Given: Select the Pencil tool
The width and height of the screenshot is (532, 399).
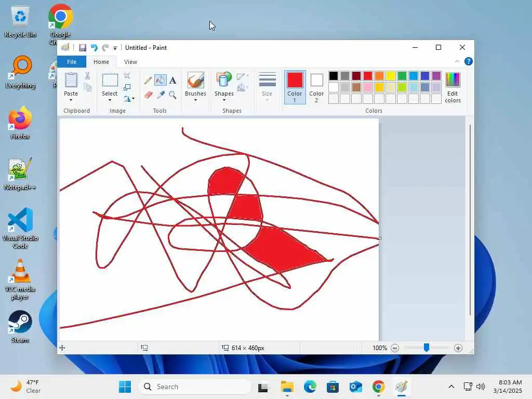Looking at the screenshot, I should pyautogui.click(x=148, y=81).
